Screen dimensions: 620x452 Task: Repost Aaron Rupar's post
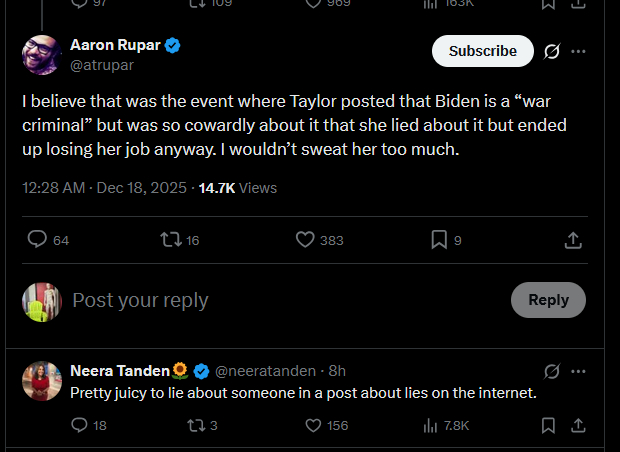point(169,240)
